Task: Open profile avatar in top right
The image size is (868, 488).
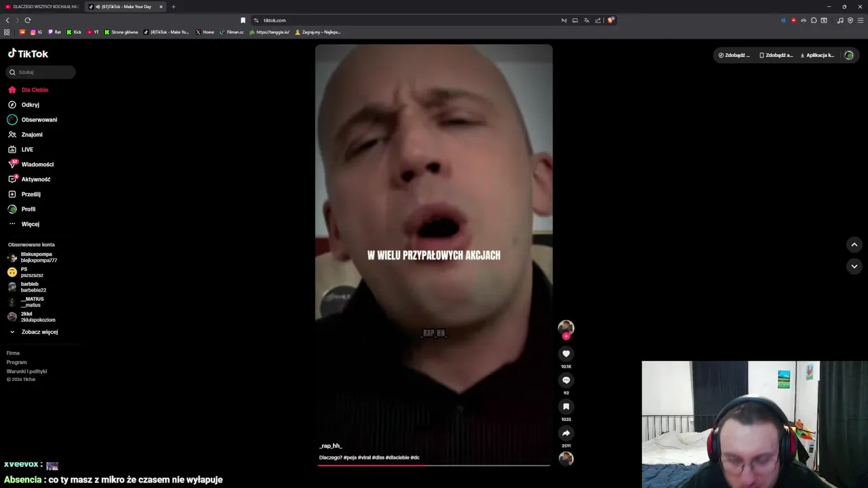Action: click(x=849, y=55)
